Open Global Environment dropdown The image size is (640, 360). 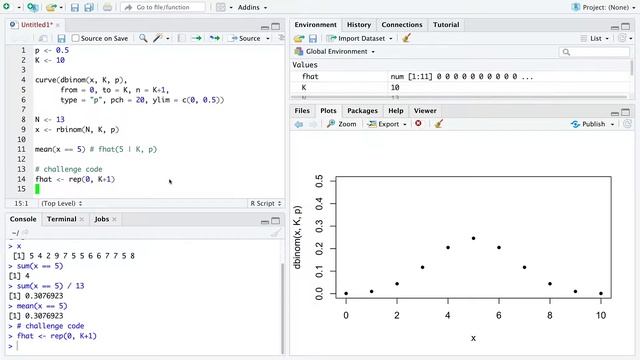(335, 51)
